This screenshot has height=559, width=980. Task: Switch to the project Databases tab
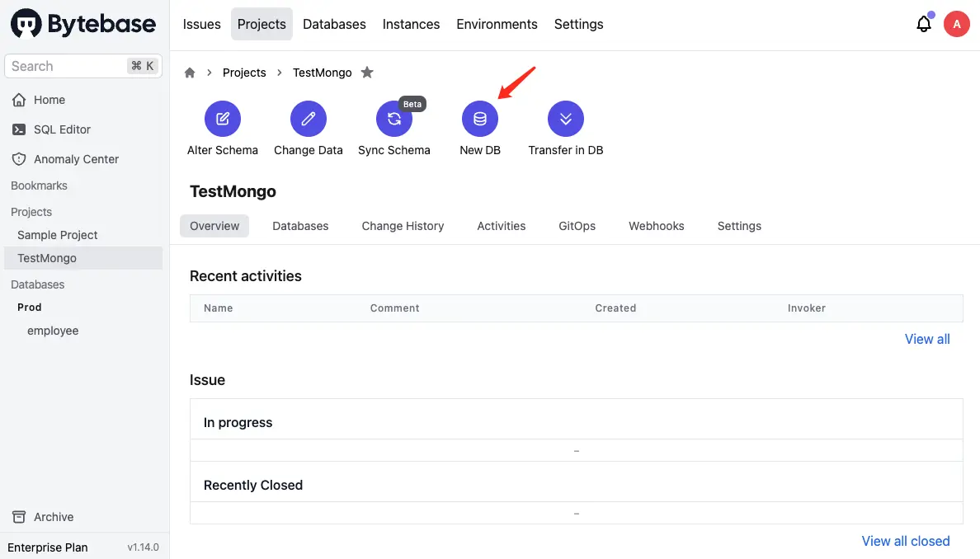coord(300,226)
